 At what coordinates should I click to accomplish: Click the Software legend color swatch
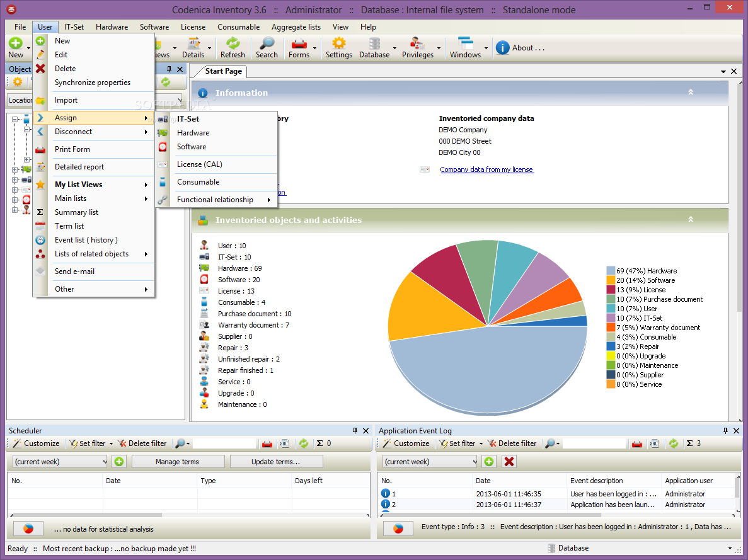(x=611, y=280)
